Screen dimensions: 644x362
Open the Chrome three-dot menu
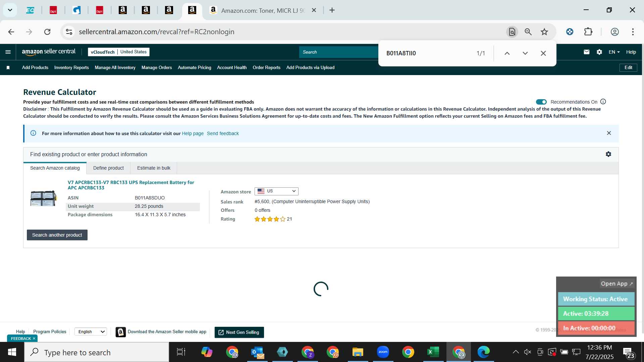[x=633, y=32]
